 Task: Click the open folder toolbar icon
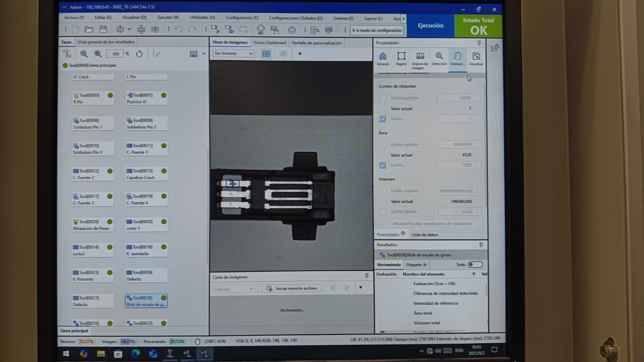[x=89, y=29]
